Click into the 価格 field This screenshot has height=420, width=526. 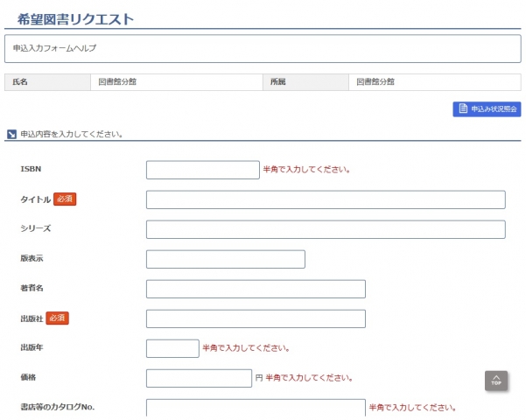(199, 378)
